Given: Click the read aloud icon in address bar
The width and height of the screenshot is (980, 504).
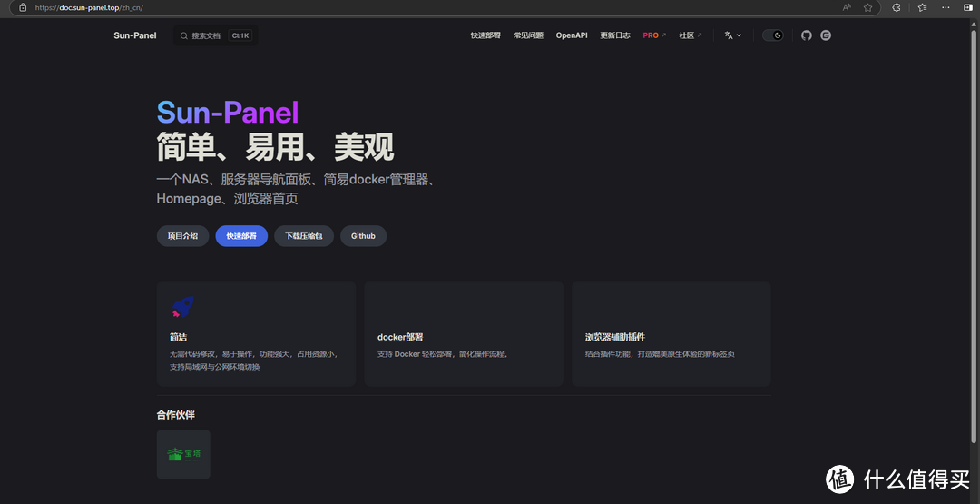Looking at the screenshot, I should coord(847,7).
